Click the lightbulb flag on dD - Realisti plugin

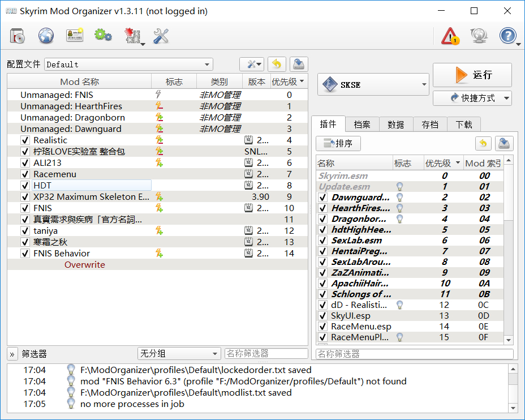point(399,305)
